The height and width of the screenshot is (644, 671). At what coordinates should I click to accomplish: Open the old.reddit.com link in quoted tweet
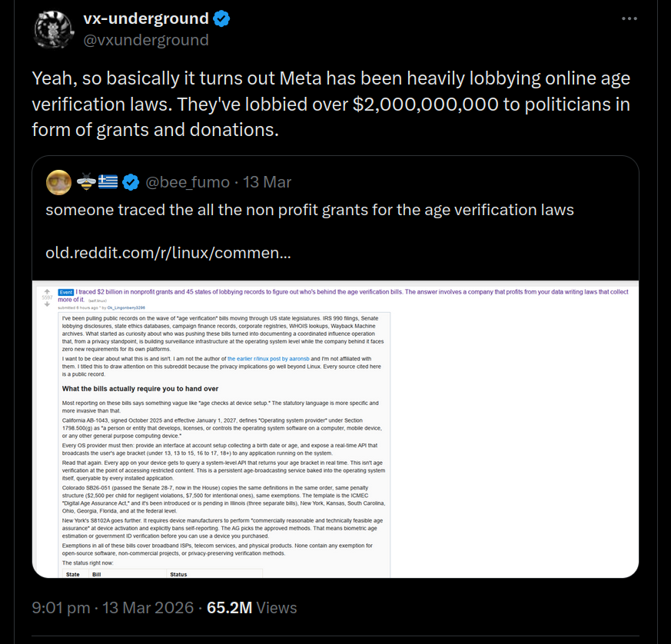(167, 253)
